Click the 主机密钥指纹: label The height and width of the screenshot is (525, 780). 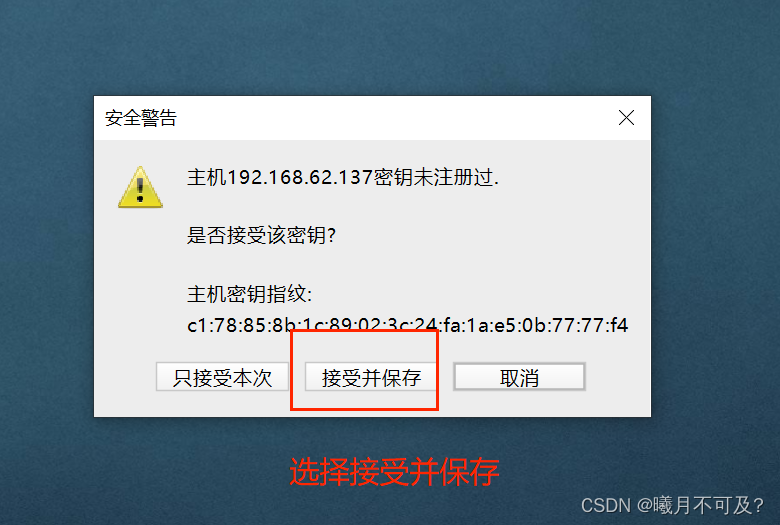point(250,294)
